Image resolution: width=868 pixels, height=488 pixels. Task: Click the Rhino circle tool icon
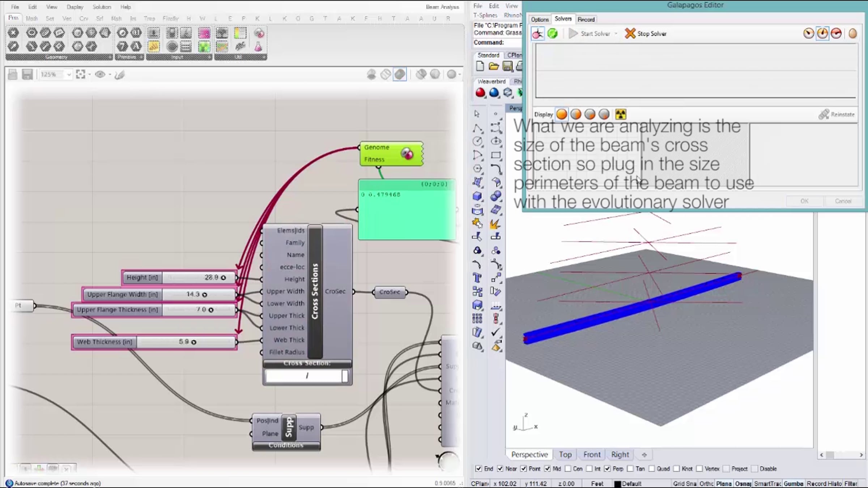477,141
